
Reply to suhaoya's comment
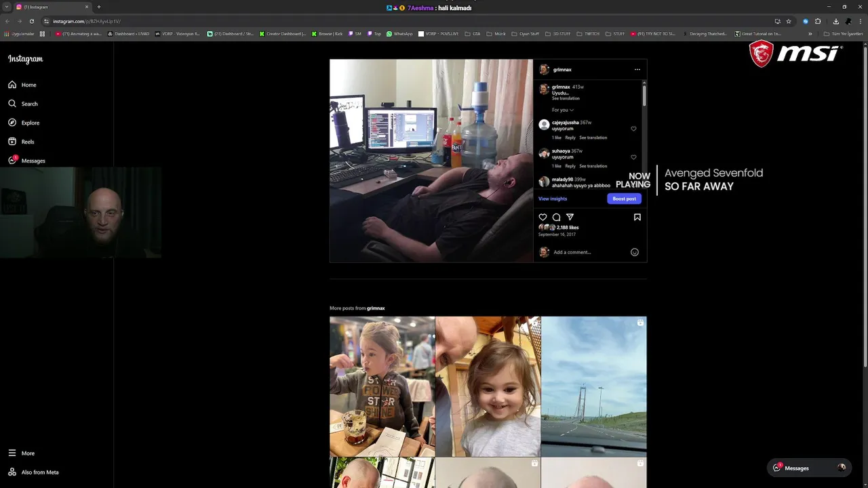(570, 166)
